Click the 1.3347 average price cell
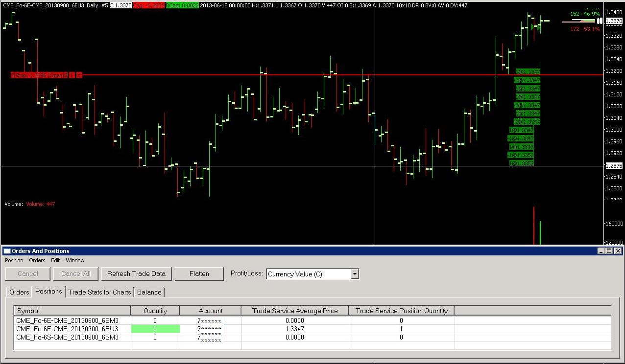The height and width of the screenshot is (364, 625). (x=295, y=329)
